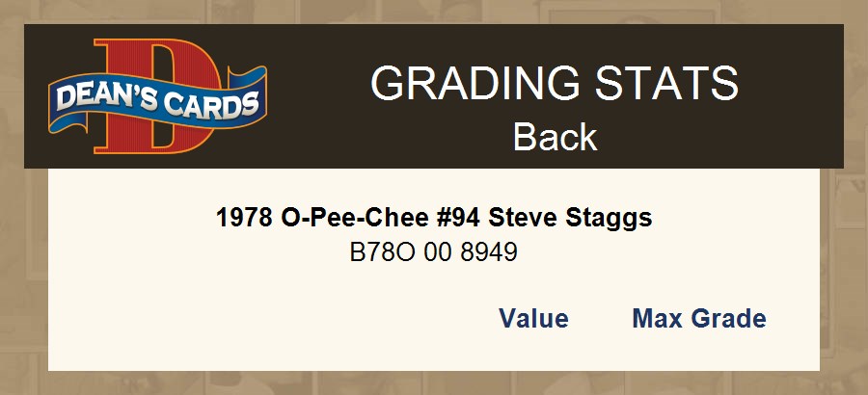Click the B78O 00 8949 item code

pos(434,252)
